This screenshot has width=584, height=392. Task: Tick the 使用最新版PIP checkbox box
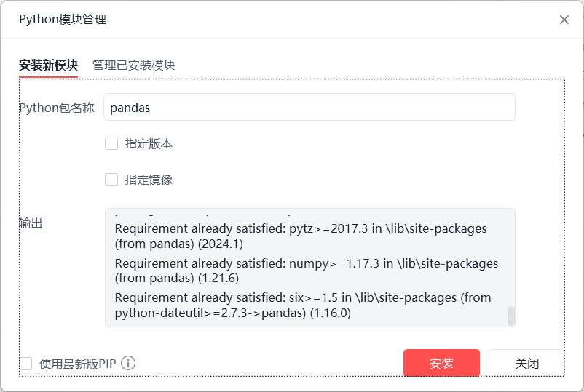[26, 364]
